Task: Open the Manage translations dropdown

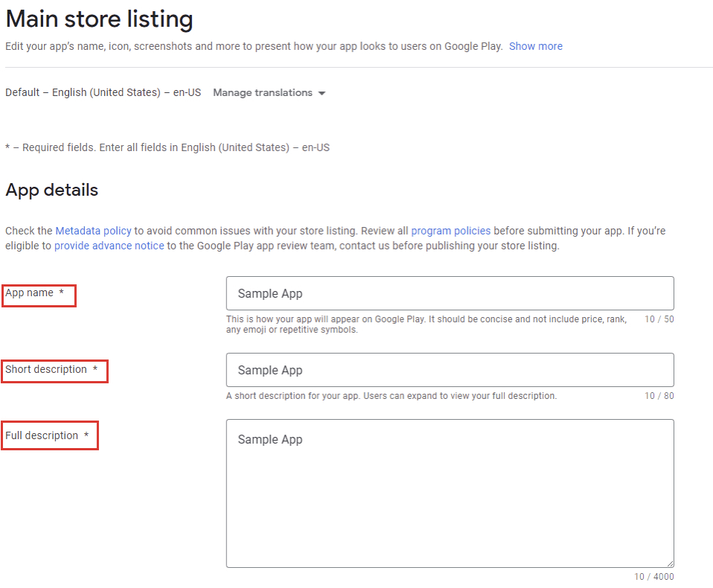Action: [262, 92]
